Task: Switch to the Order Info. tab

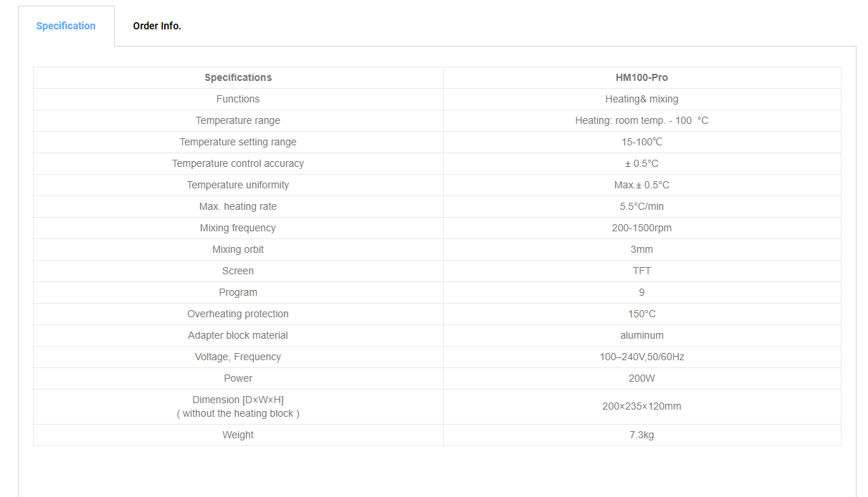Action: tap(157, 26)
